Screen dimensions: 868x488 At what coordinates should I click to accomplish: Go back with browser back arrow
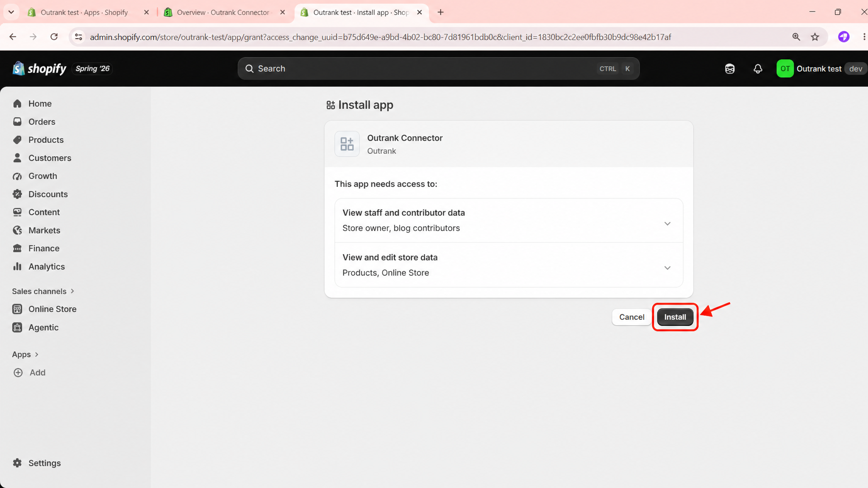13,37
